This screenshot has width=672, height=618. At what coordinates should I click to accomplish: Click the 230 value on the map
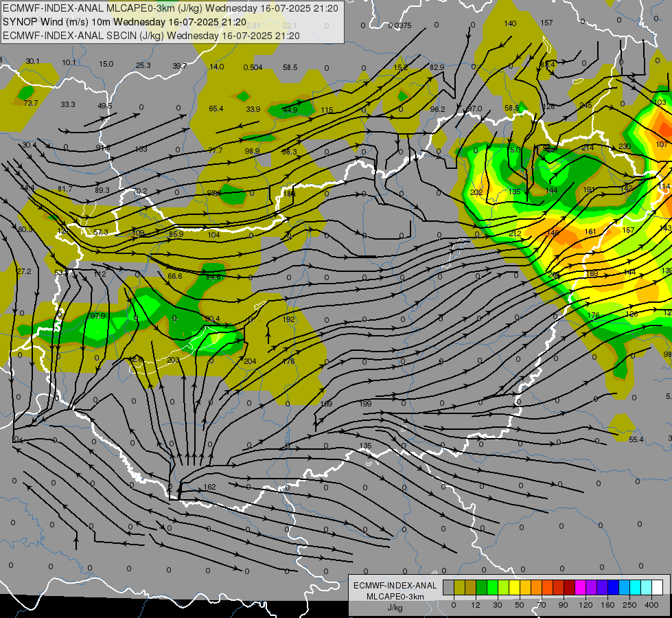625,146
